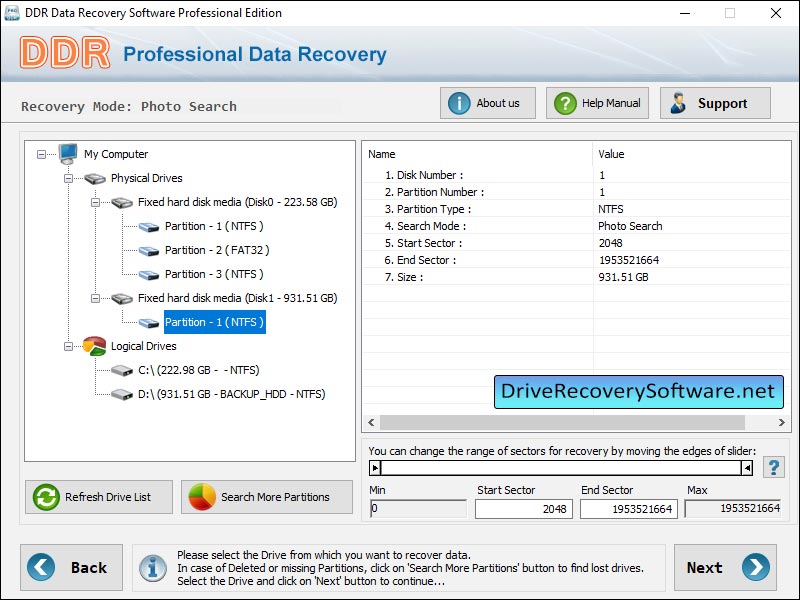Click the application icon in title bar
800x600 pixels.
point(12,13)
